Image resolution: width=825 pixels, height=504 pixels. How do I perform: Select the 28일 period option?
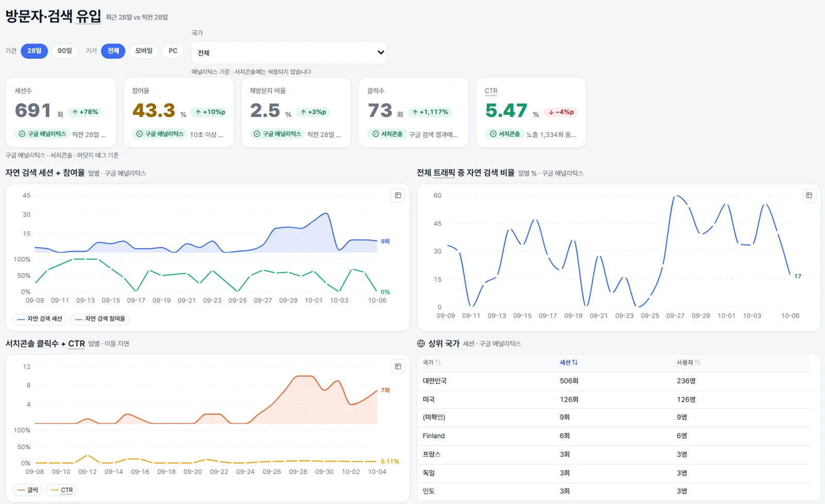pyautogui.click(x=35, y=51)
